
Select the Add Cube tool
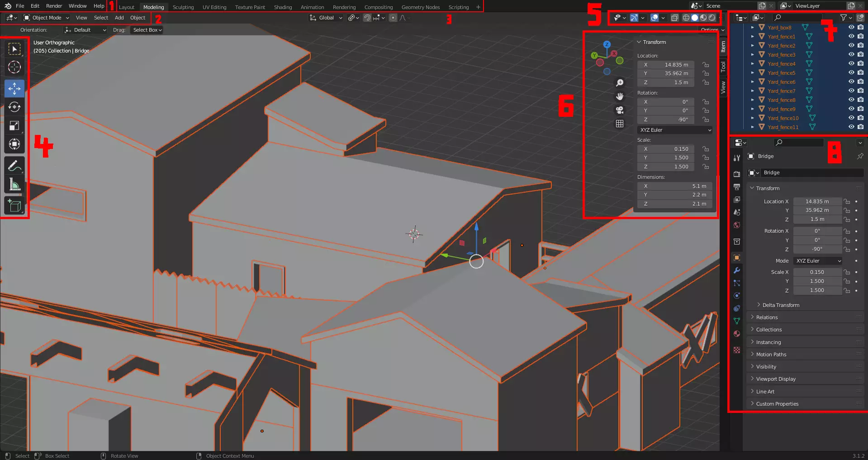pos(14,206)
